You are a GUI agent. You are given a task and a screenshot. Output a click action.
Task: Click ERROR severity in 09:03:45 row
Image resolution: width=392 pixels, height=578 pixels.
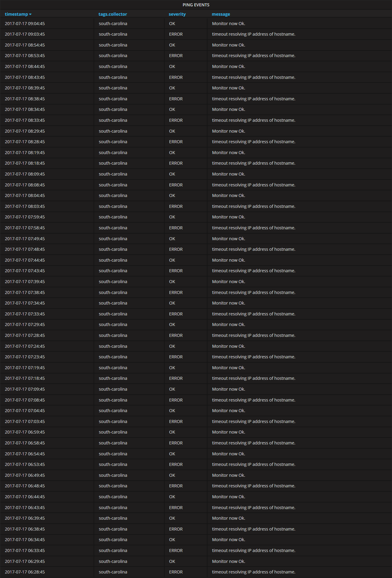[176, 34]
